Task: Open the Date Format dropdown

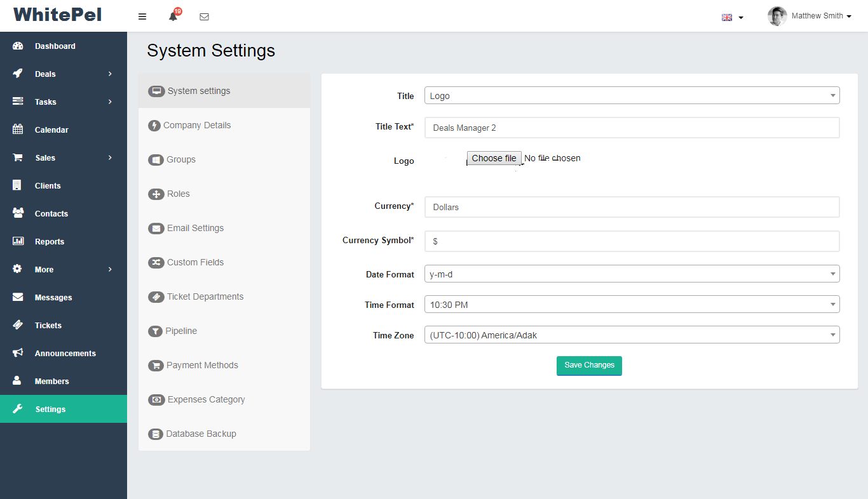Action: click(632, 274)
